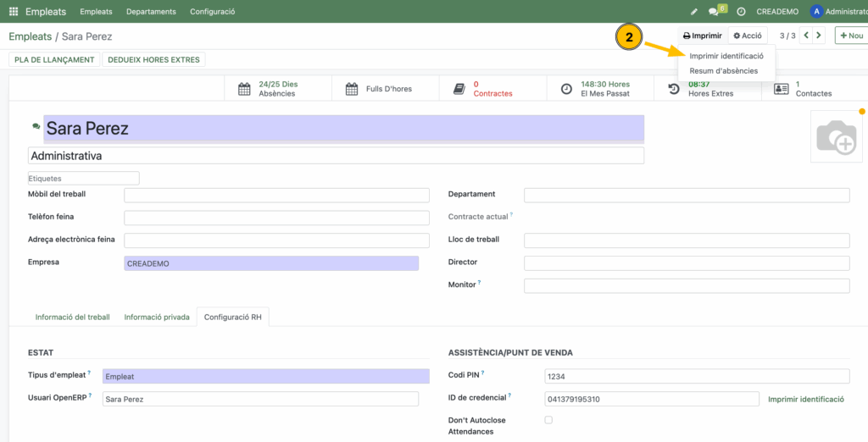Switch to Informació privada tab
Viewport: 868px width, 442px height.
[157, 318]
